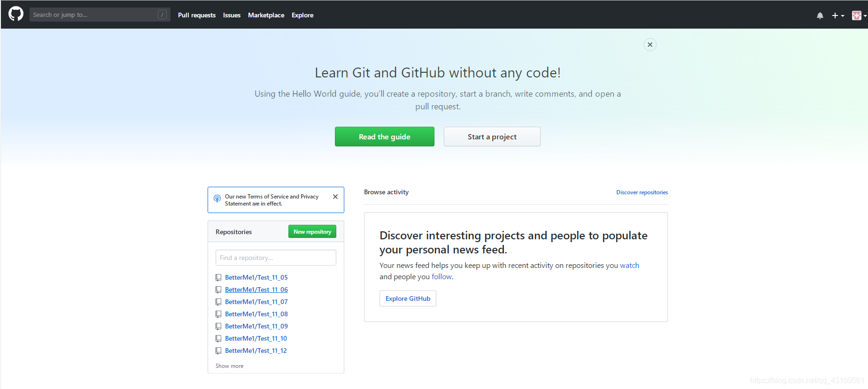Screen dimensions: 868x389
Task: Open BetterMe1/Test_11_08 repository
Action: tap(256, 314)
